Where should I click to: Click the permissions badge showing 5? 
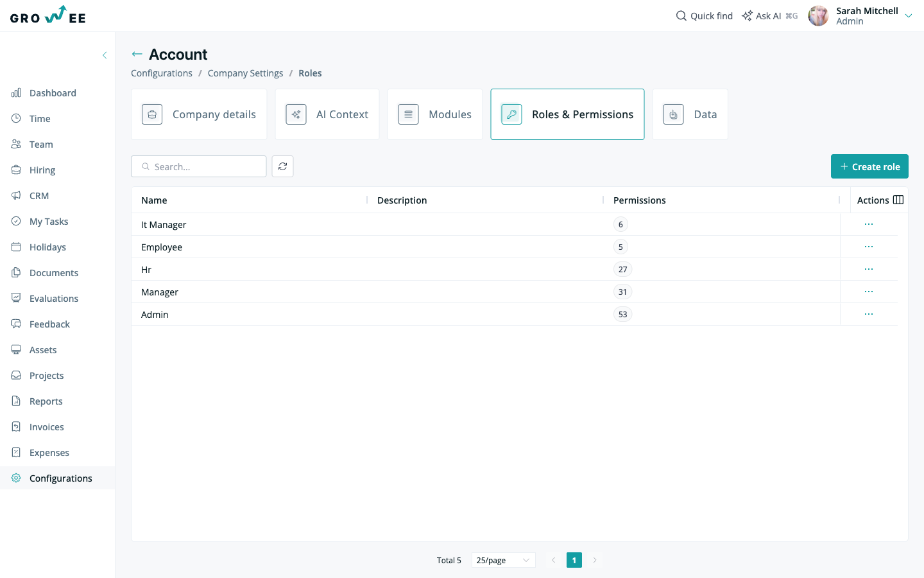(620, 247)
